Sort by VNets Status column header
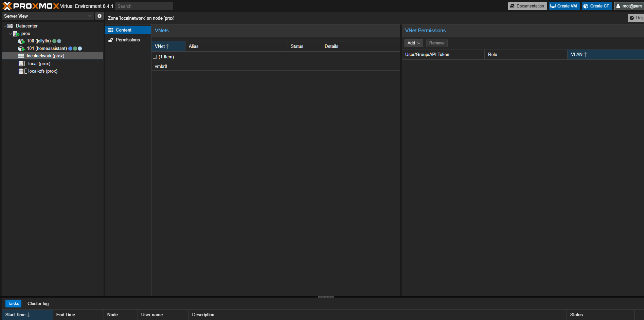 point(304,46)
